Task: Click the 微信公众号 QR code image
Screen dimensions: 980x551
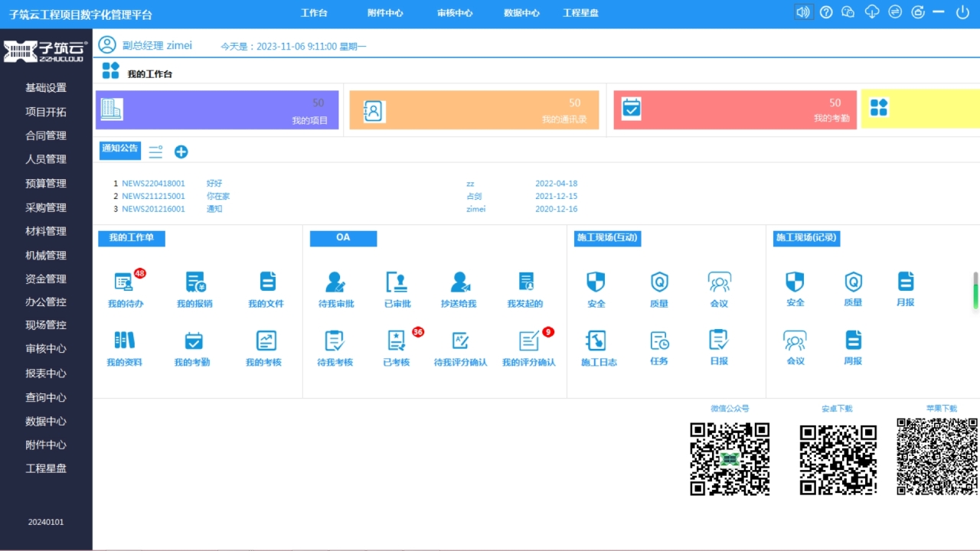Action: [x=730, y=458]
